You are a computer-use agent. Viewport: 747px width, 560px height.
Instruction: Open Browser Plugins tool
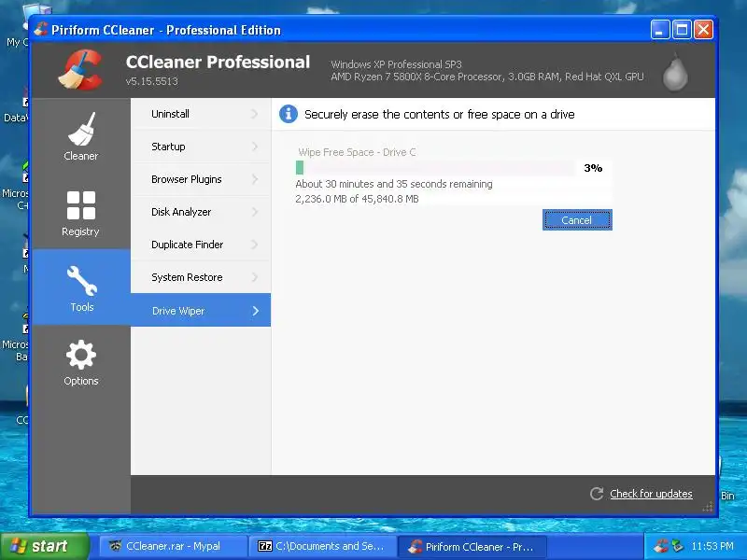point(201,179)
